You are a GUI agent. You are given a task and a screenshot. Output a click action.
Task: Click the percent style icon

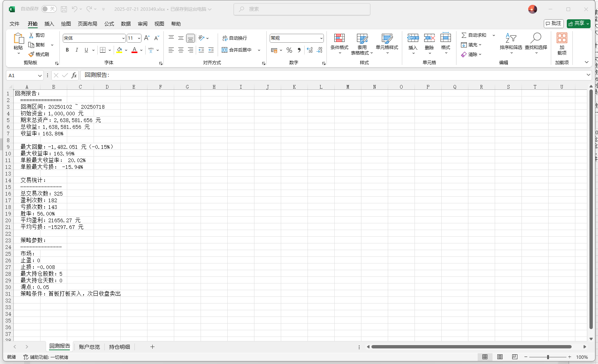coord(289,50)
